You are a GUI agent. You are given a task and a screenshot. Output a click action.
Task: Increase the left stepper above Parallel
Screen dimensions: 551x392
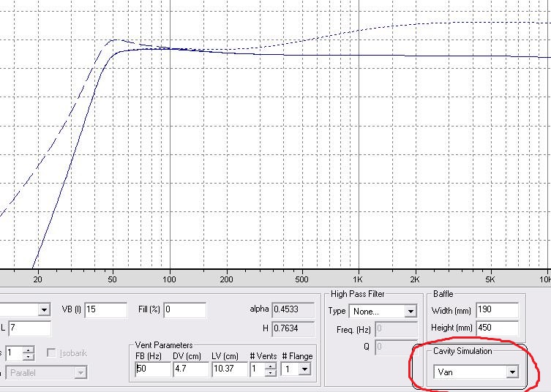pyautogui.click(x=29, y=350)
